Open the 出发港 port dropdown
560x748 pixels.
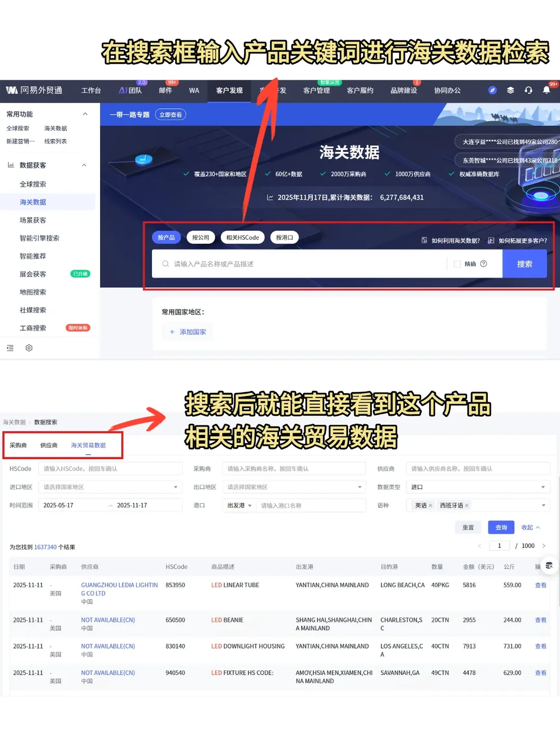point(239,505)
